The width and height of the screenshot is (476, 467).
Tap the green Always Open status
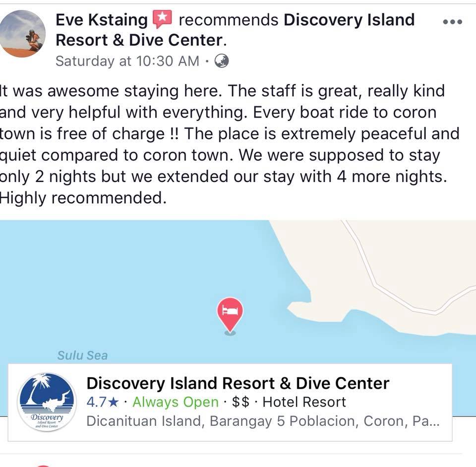pos(176,403)
